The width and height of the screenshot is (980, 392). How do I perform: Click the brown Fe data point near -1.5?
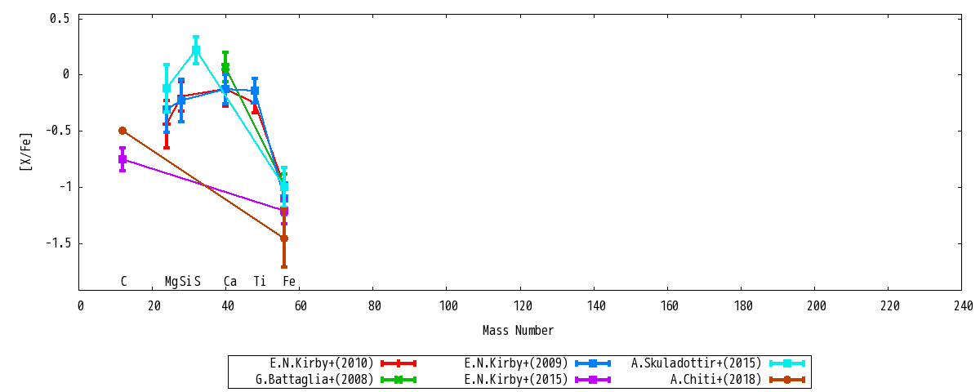point(284,238)
